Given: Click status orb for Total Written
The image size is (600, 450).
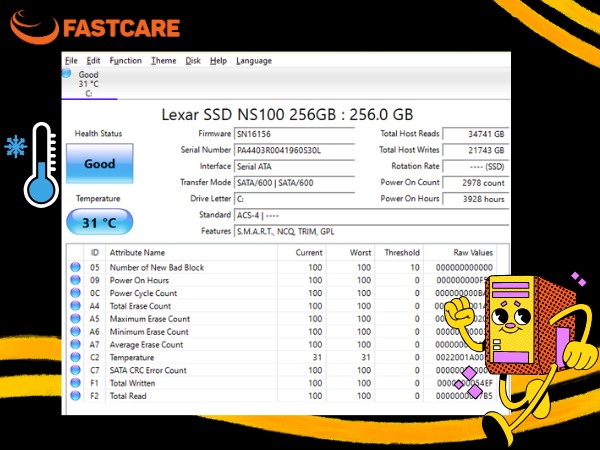Looking at the screenshot, I should click(x=75, y=383).
